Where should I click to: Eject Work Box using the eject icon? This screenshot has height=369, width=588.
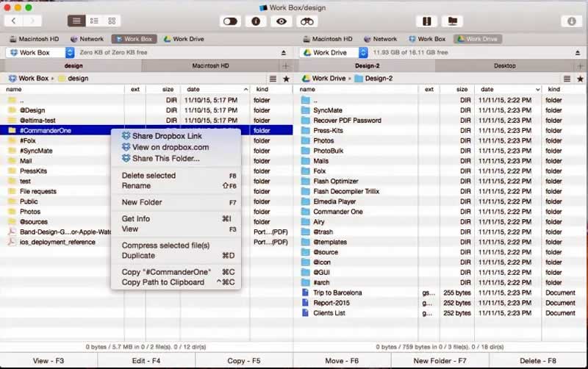pyautogui.click(x=284, y=53)
